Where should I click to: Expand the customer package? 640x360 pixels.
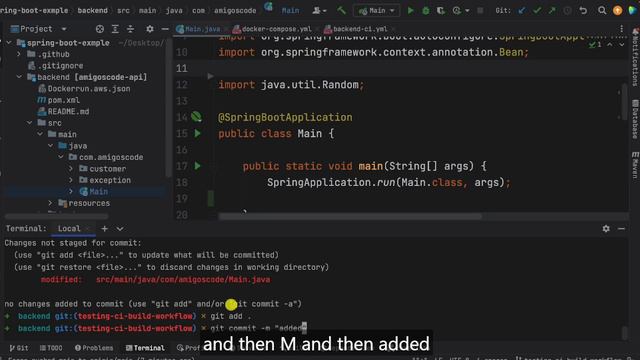tap(71, 168)
